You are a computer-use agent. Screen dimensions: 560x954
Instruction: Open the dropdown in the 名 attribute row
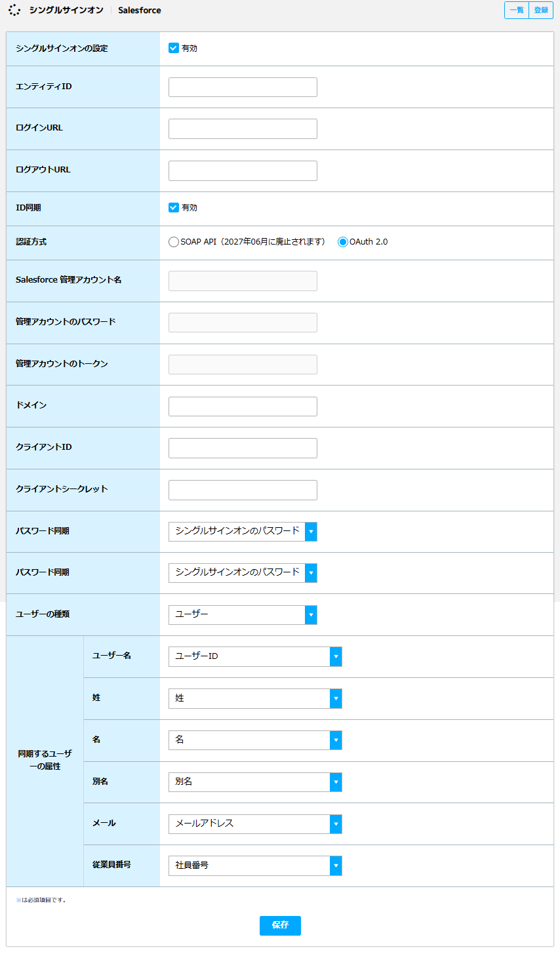[255, 740]
